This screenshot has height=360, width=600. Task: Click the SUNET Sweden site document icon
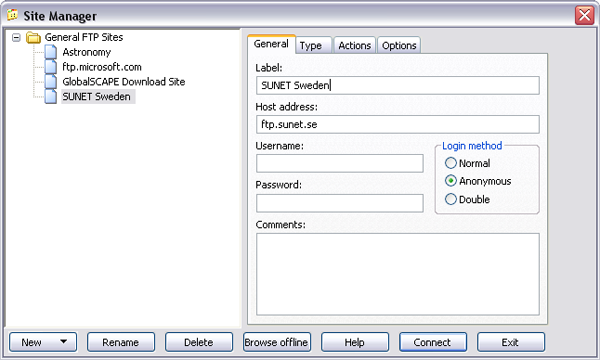click(x=51, y=96)
